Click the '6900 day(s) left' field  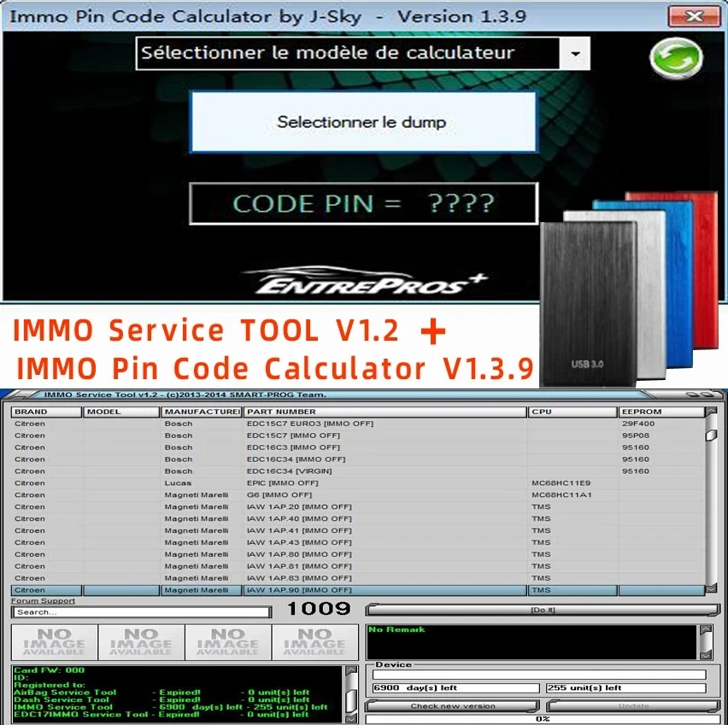455,688
